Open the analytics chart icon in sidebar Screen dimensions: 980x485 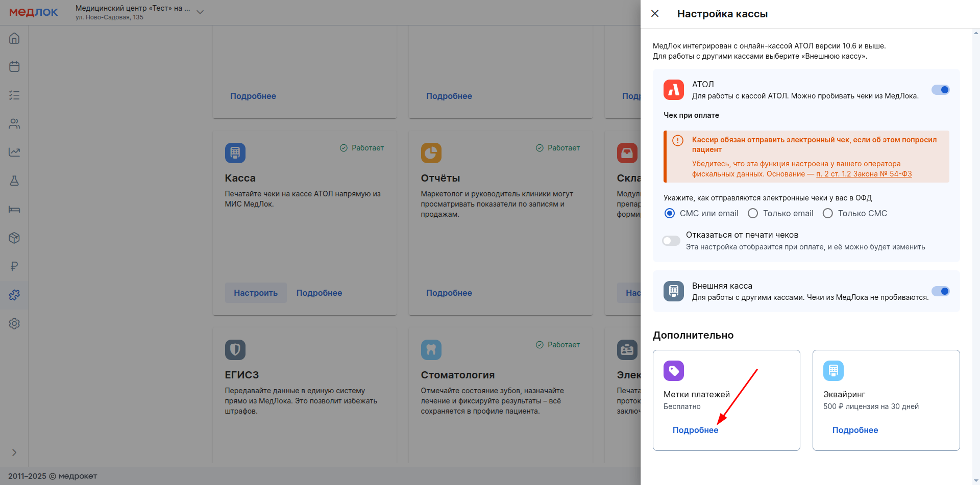(x=14, y=152)
